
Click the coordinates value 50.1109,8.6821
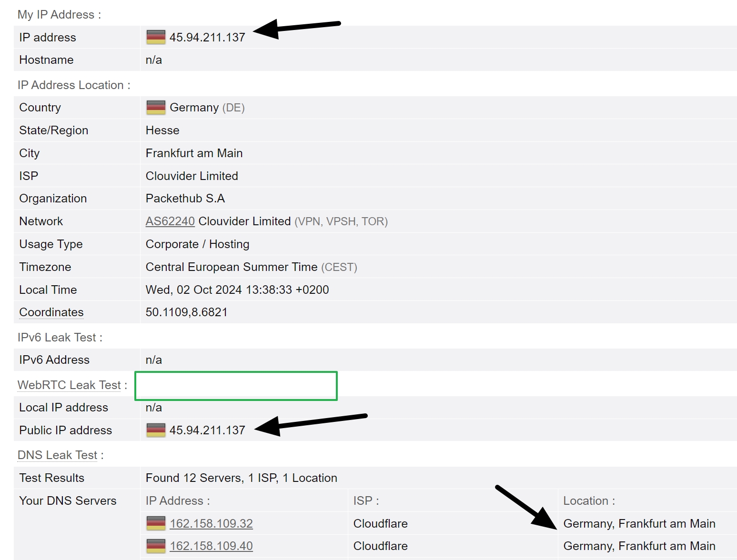186,312
